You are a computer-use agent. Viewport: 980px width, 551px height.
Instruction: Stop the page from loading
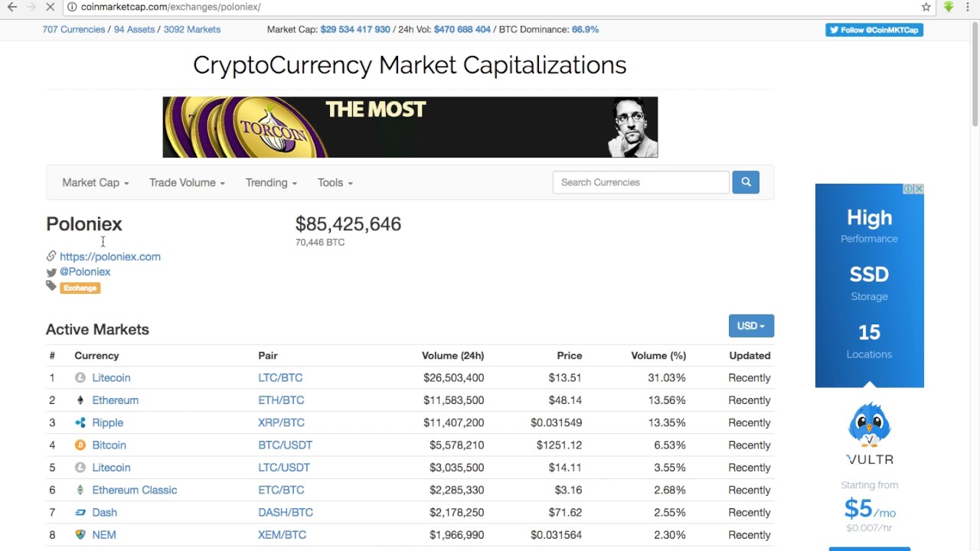click(x=50, y=7)
